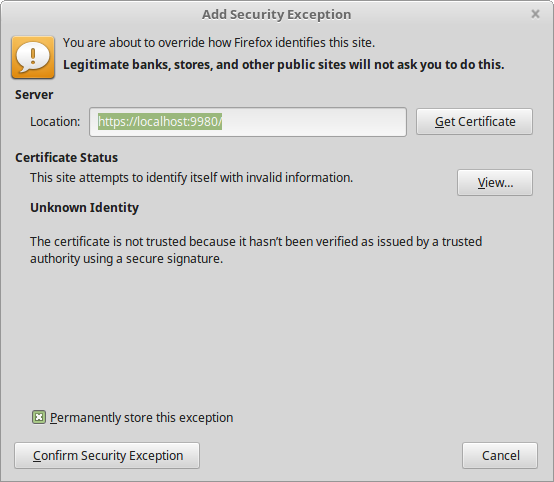Image resolution: width=554 pixels, height=482 pixels.
Task: Fetch the certificate with Get Certificate
Action: [475, 122]
